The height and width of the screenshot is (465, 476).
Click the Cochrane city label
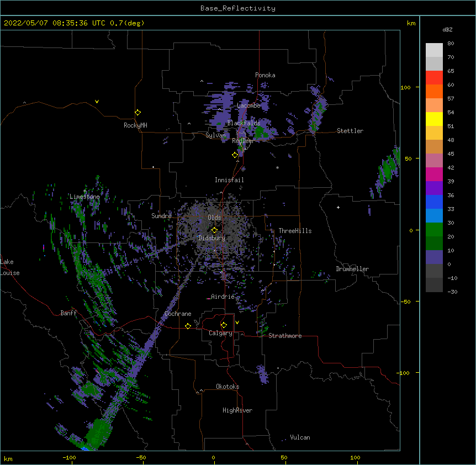(178, 314)
